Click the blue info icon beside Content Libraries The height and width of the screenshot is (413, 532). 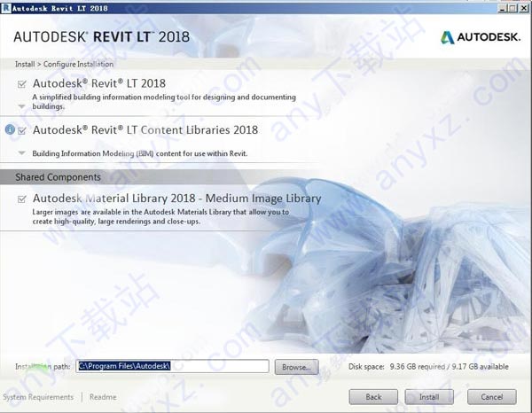10,129
